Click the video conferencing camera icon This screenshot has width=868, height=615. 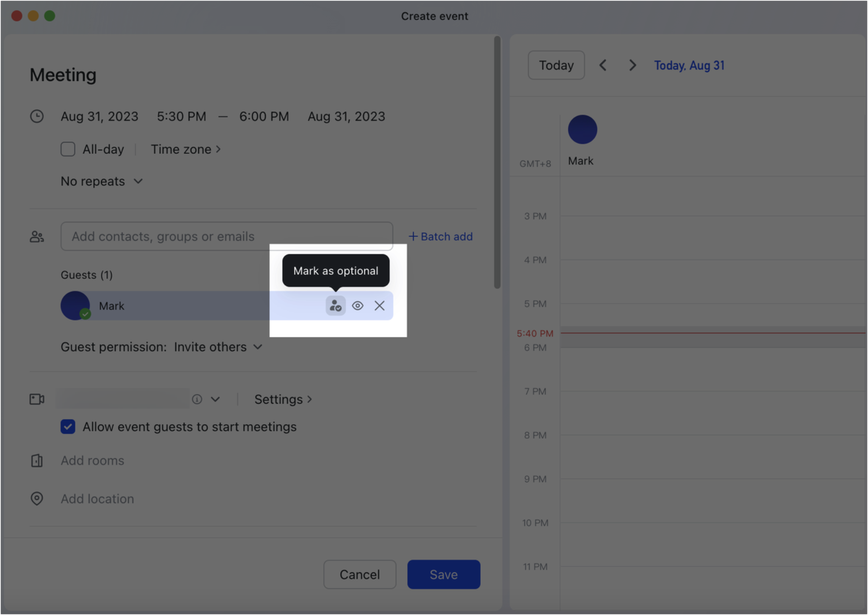click(37, 399)
